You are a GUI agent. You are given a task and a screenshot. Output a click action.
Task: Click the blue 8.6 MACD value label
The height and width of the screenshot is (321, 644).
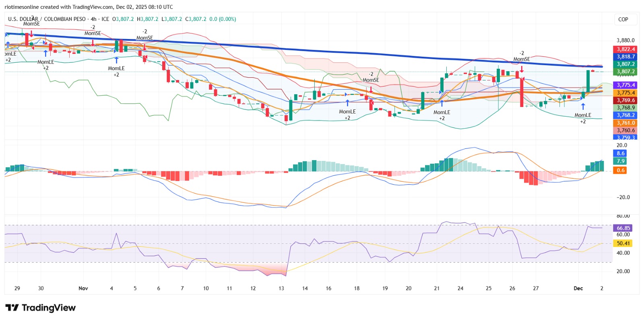click(621, 153)
